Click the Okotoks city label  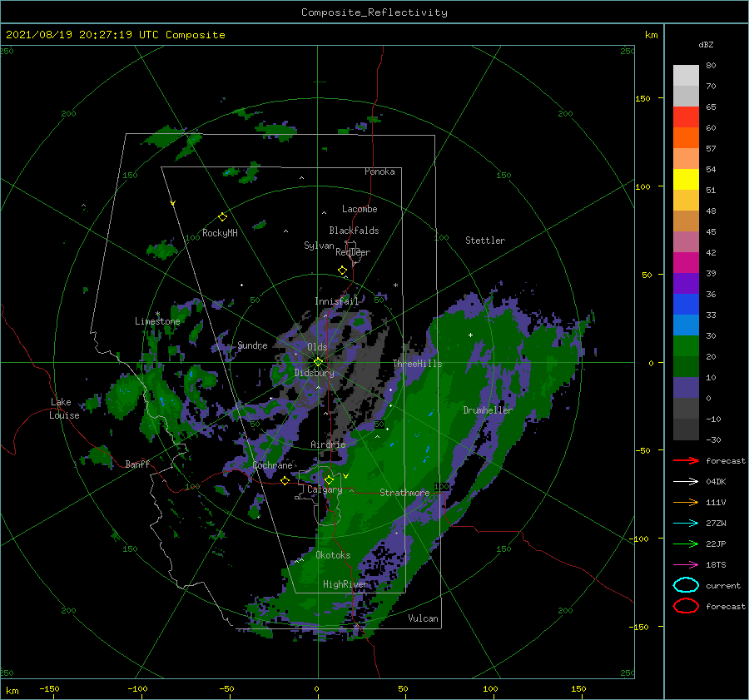click(x=333, y=555)
